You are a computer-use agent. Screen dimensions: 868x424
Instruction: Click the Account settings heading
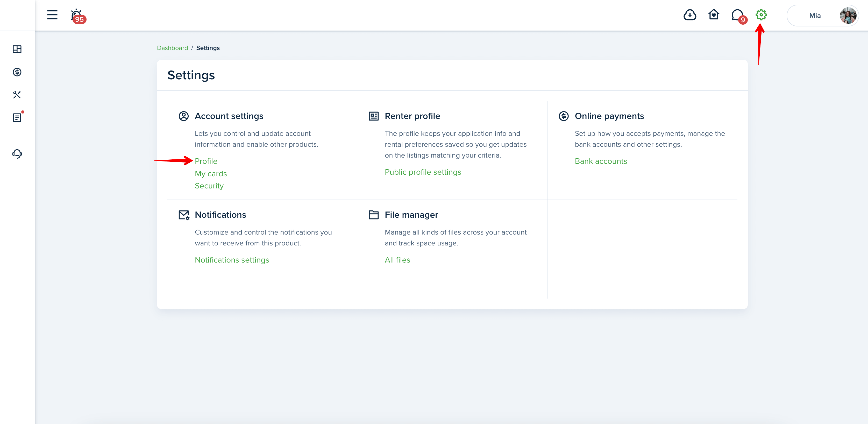(x=229, y=116)
